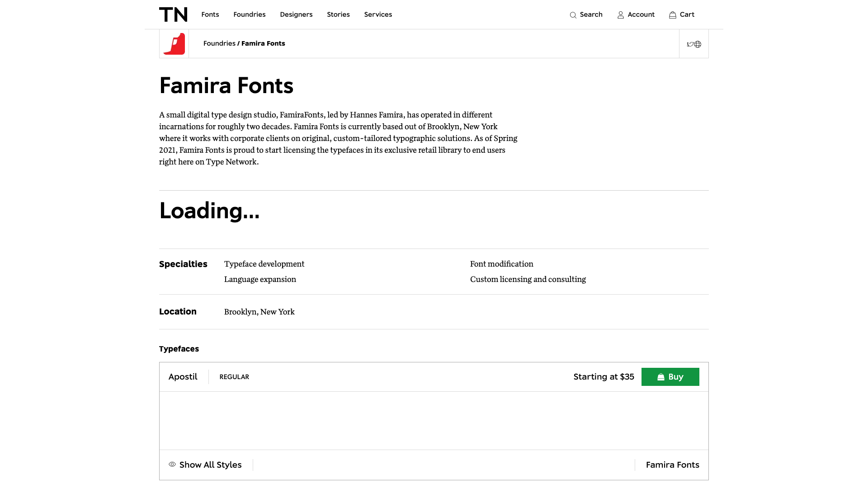Viewport: 868px width, 488px height.
Task: Go to Foundries in the breadcrumb
Action: point(219,43)
